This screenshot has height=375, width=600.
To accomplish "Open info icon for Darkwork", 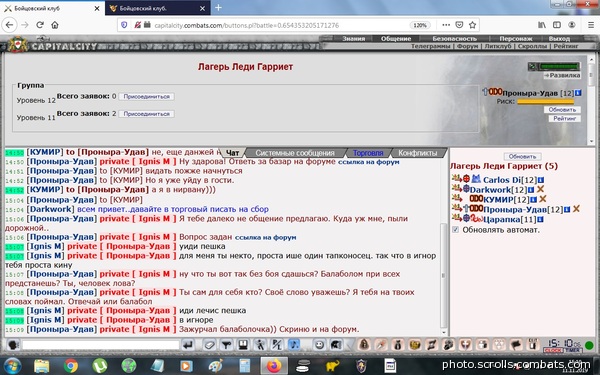I will tap(531, 190).
